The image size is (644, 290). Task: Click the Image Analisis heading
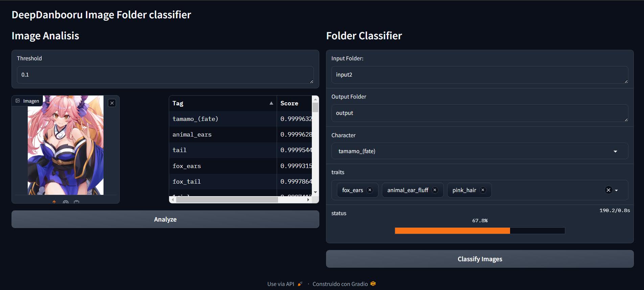pyautogui.click(x=45, y=36)
